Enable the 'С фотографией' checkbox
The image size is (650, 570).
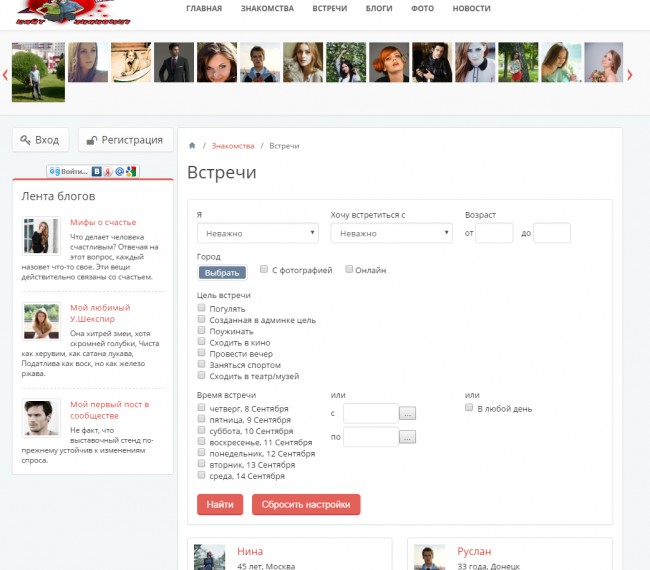(264, 269)
